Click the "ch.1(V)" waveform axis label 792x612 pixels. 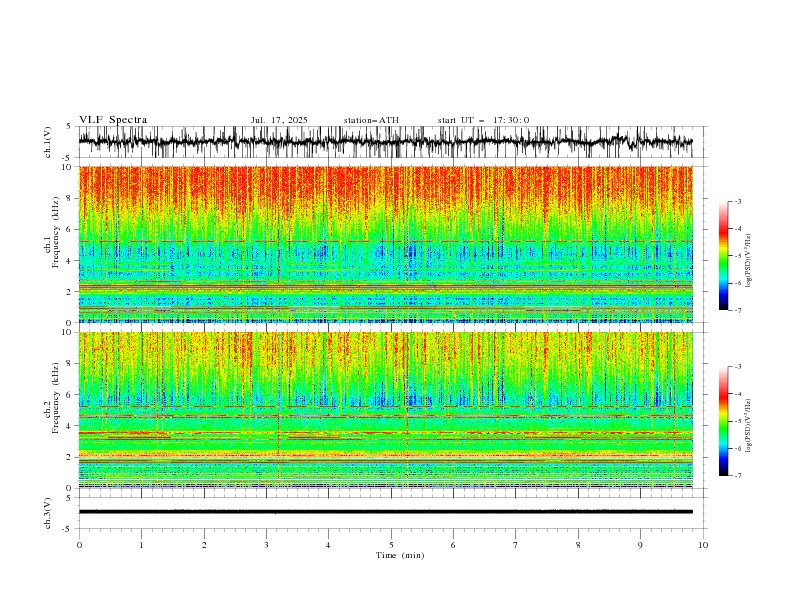tap(48, 142)
